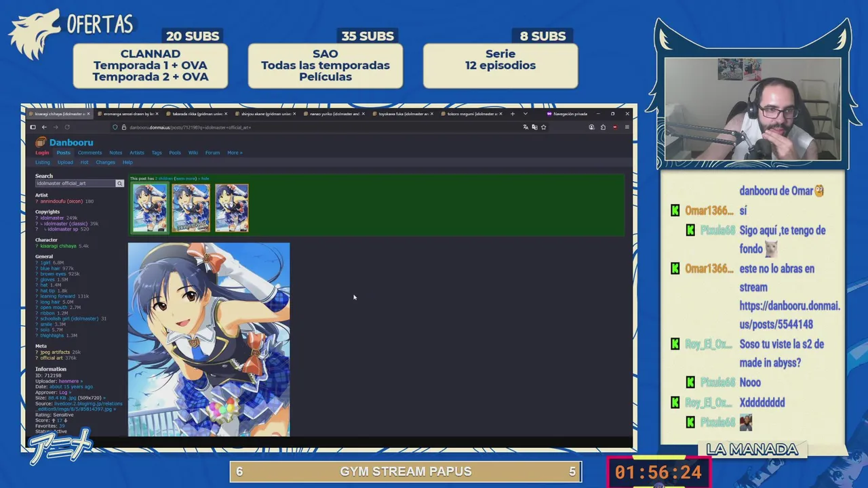Screen dimensions: 868x488
Task: Click the red extension icon in toolbar
Action: pos(615,127)
